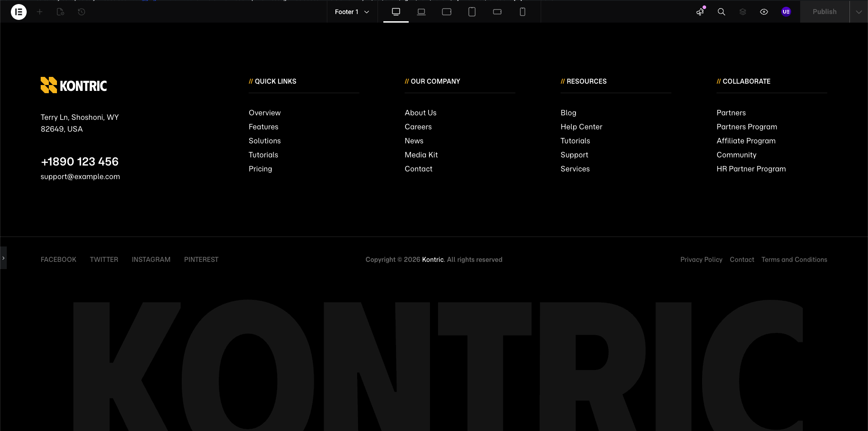Toggle preview changes eye icon
868x431 pixels.
[764, 12]
